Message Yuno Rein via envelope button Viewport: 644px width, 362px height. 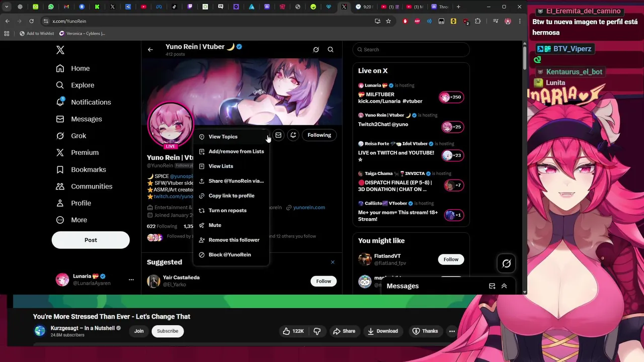[x=278, y=135]
